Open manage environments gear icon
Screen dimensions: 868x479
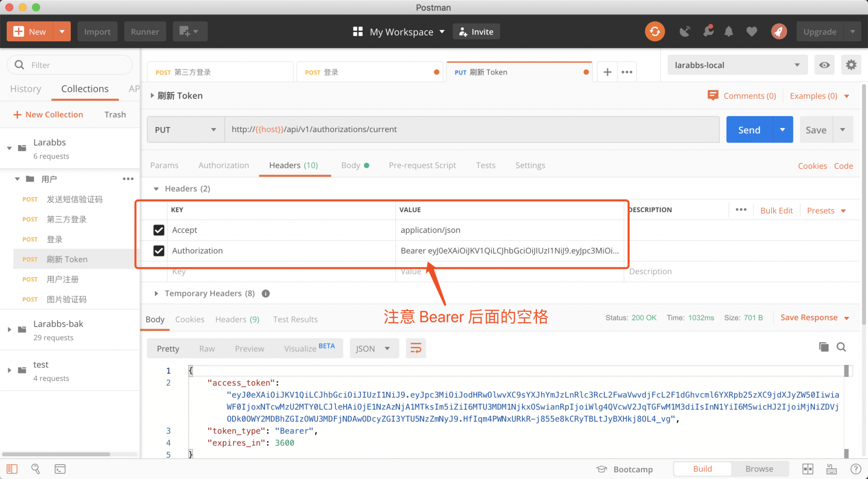pos(851,65)
